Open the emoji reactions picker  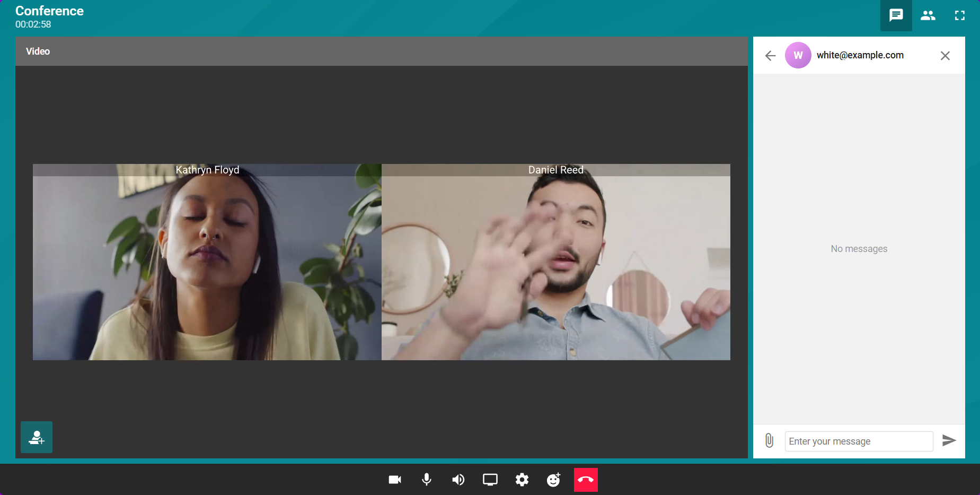click(554, 480)
